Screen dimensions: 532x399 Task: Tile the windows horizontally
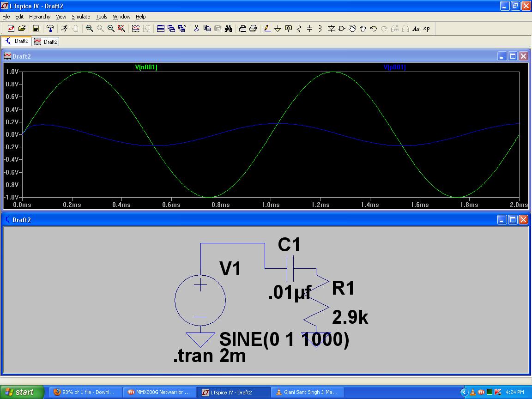161,29
